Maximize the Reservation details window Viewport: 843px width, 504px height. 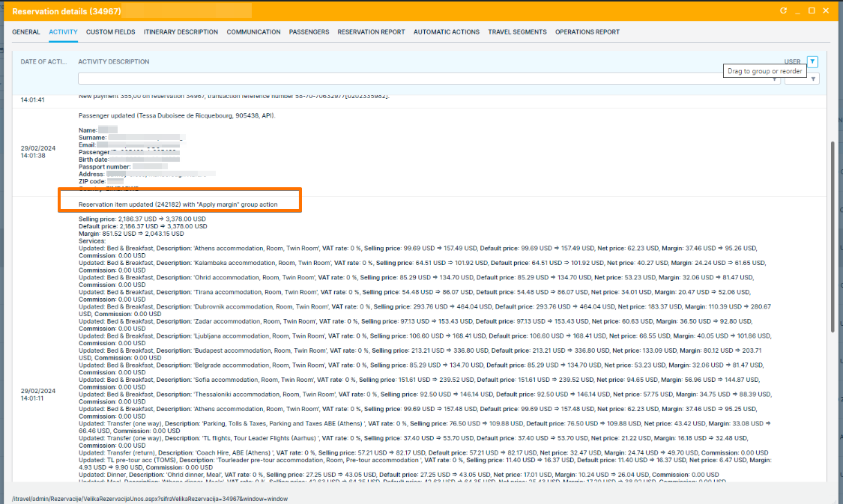pos(812,10)
